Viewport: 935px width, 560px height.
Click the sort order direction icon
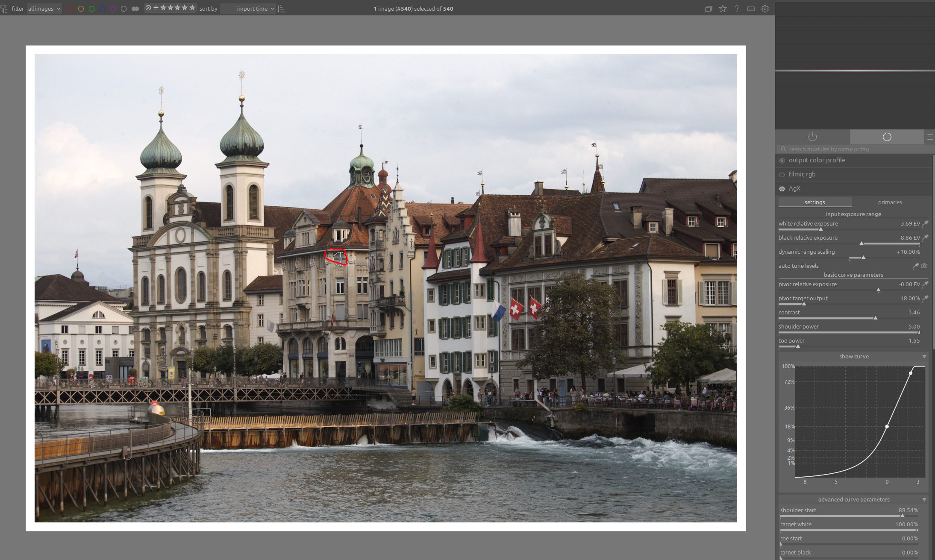(281, 9)
